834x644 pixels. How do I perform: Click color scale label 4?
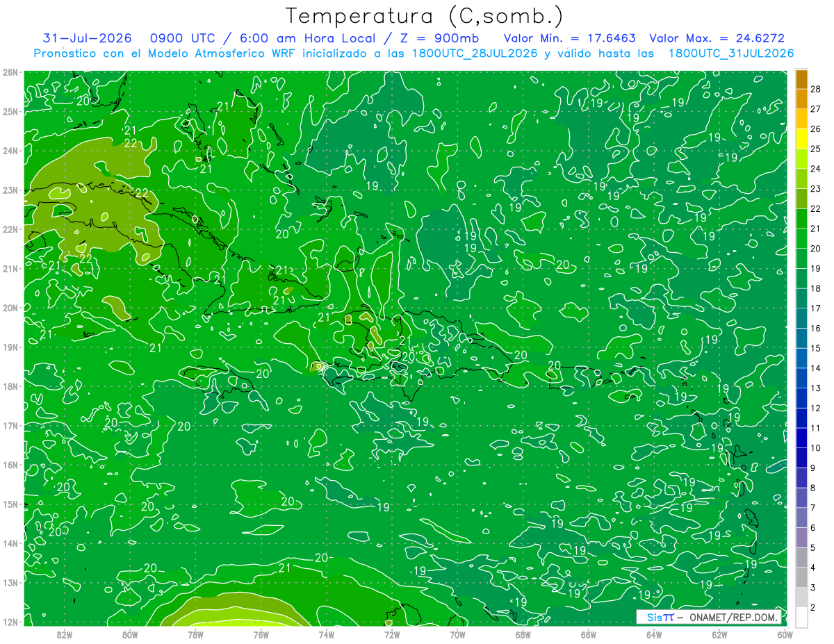point(813,568)
